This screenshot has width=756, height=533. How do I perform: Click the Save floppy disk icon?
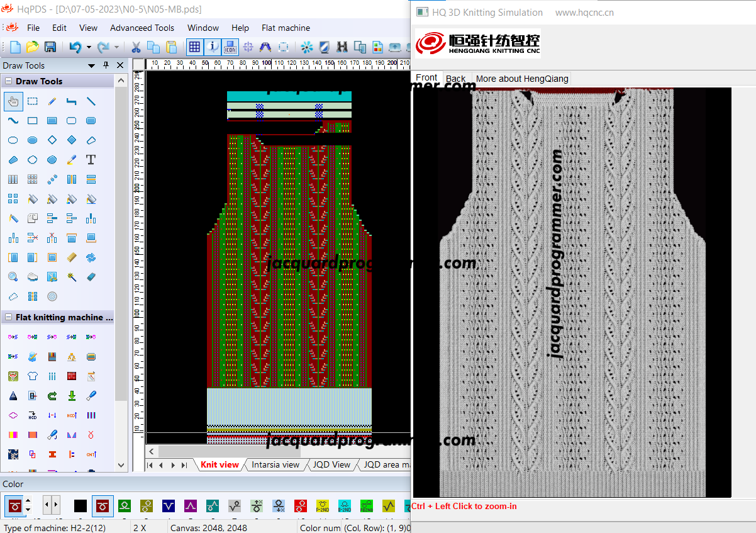pyautogui.click(x=50, y=47)
